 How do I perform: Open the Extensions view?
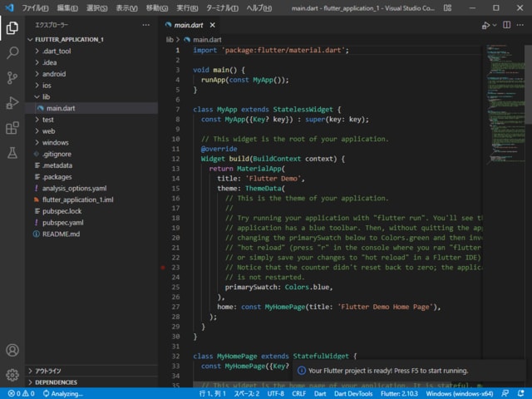12,127
